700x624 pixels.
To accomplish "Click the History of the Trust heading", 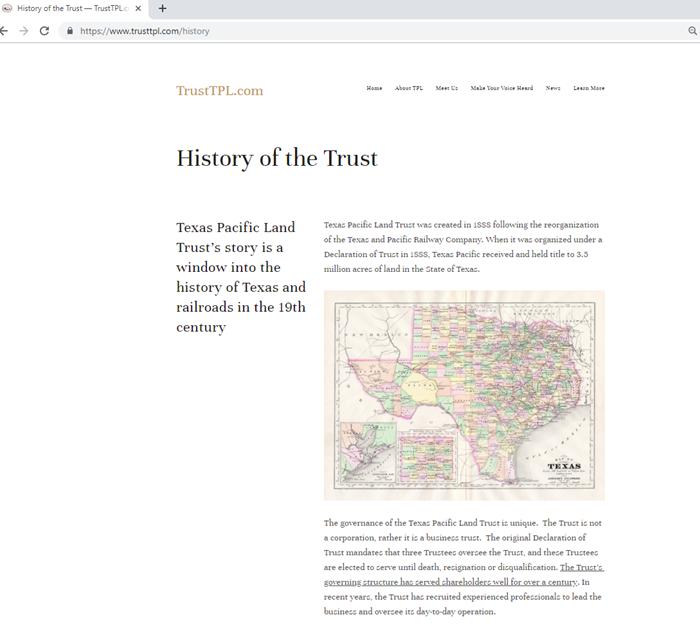I will click(x=277, y=158).
